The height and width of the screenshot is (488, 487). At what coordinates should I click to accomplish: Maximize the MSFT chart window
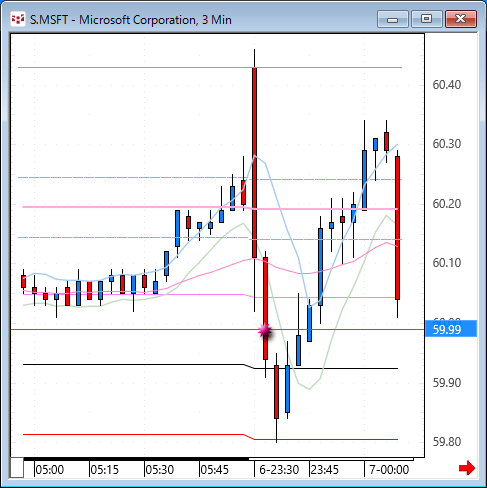[x=427, y=19]
